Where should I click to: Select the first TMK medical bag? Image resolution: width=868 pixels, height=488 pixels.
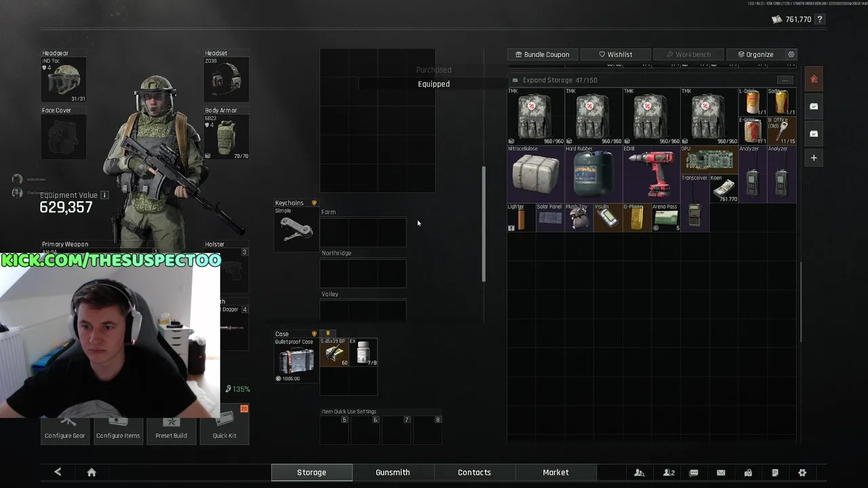point(536,116)
